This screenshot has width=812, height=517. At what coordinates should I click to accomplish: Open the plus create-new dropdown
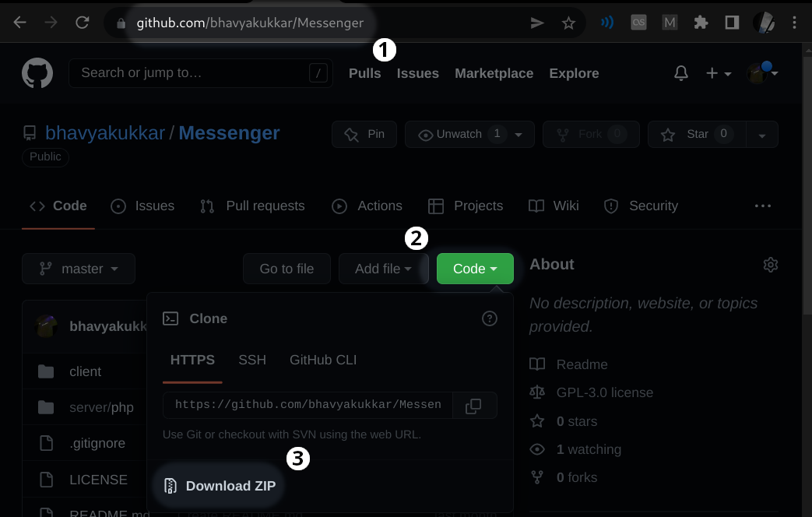(719, 73)
